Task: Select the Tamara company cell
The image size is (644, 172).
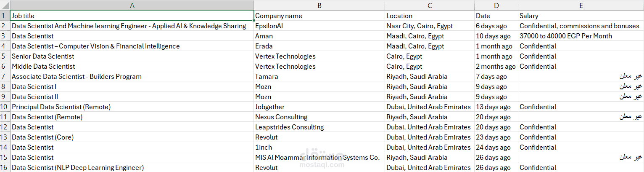Action: tap(319, 76)
